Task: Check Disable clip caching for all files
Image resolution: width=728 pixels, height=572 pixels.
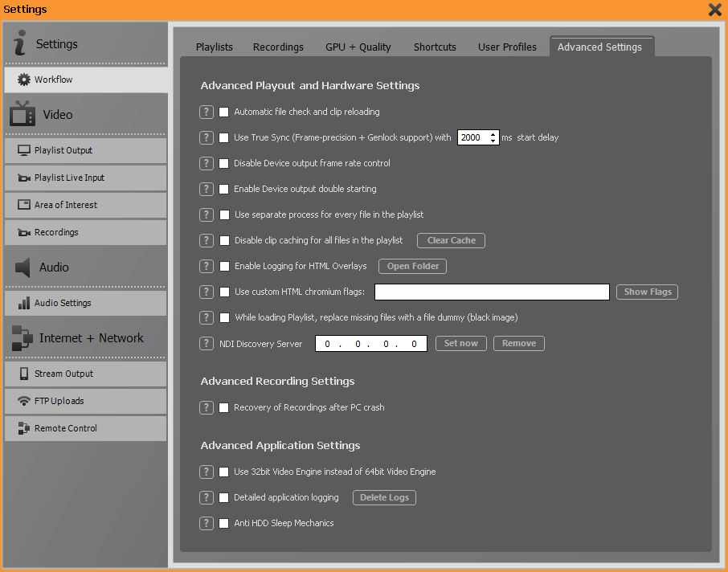Action: point(224,240)
